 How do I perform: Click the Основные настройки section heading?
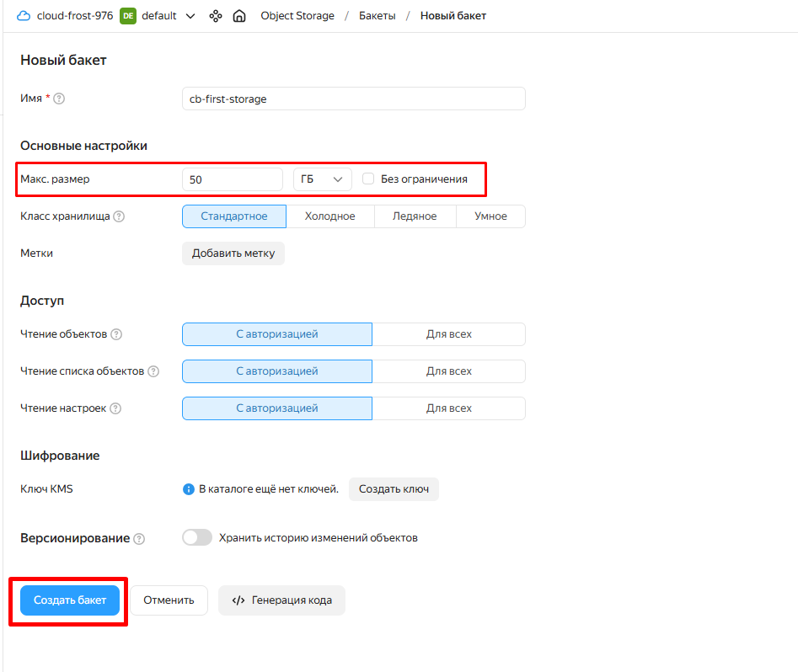84,146
